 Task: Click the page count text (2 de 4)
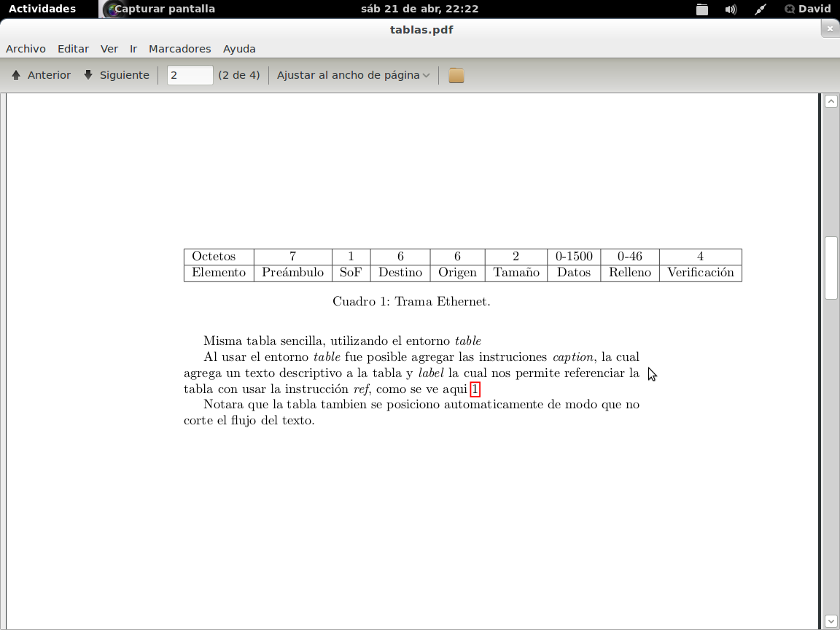click(x=239, y=75)
